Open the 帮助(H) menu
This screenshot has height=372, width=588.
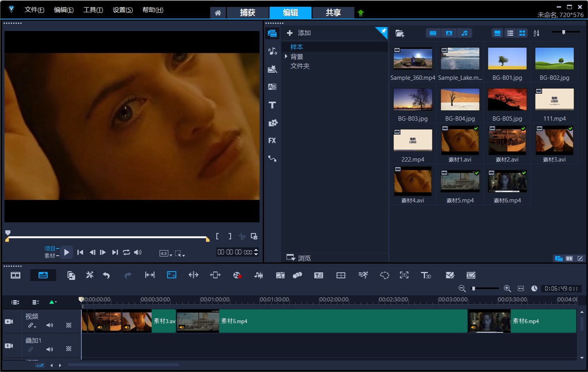[x=153, y=10]
